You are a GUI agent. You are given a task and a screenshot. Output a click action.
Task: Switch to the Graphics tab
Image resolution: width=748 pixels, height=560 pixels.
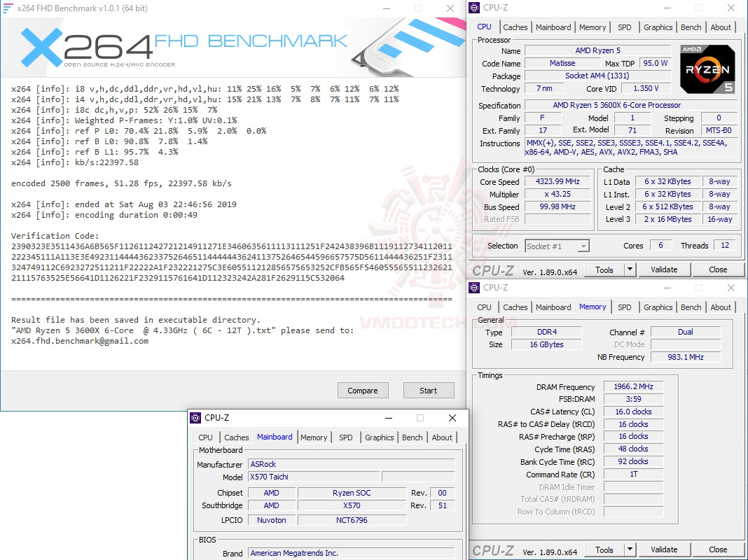tap(658, 27)
